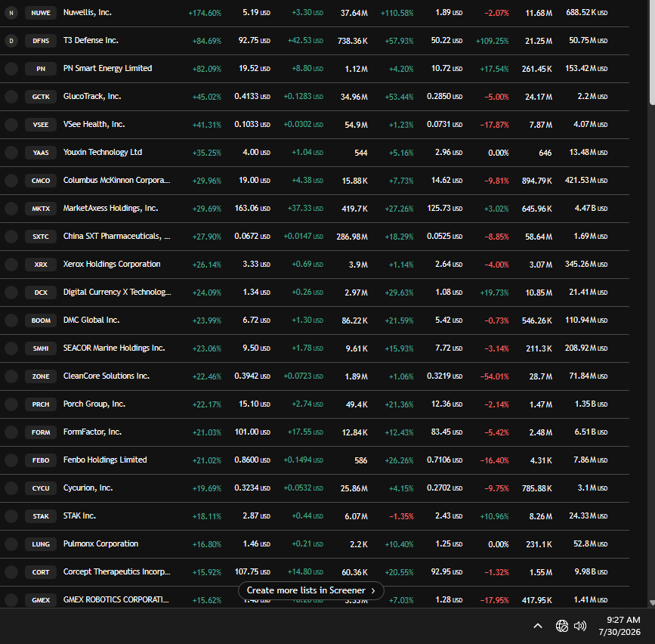Click the 4.47B USD market cap cell
Screen dimensions: 655x644
(591, 208)
